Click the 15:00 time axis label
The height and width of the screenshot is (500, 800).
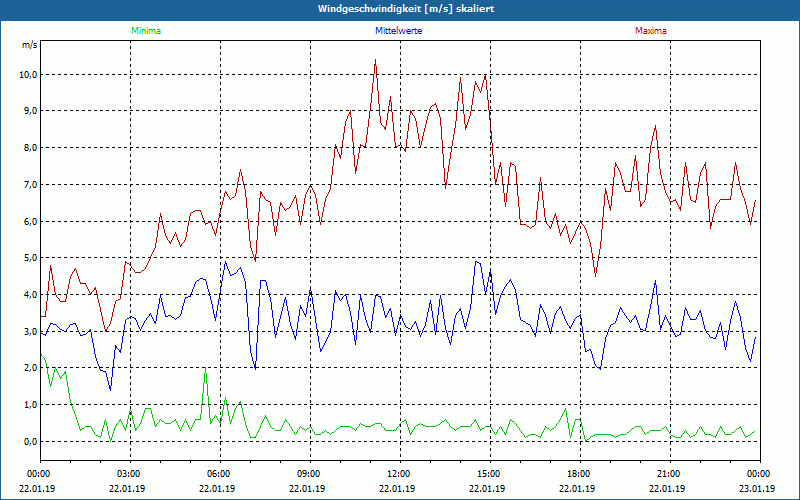tap(490, 474)
